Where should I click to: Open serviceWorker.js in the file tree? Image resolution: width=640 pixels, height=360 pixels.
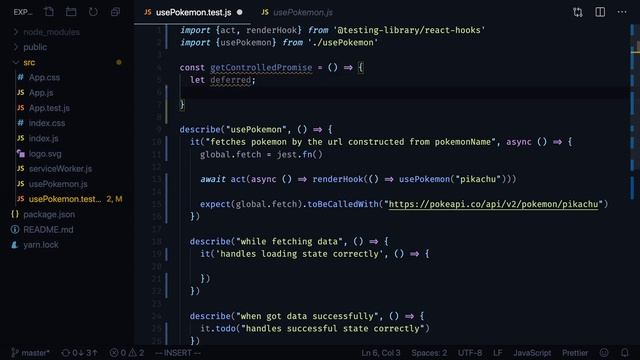click(x=60, y=169)
